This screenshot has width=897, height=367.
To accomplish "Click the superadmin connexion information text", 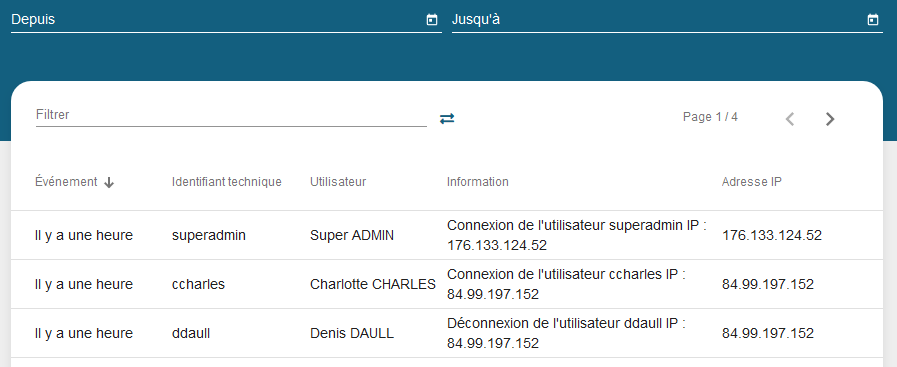I will pyautogui.click(x=577, y=235).
